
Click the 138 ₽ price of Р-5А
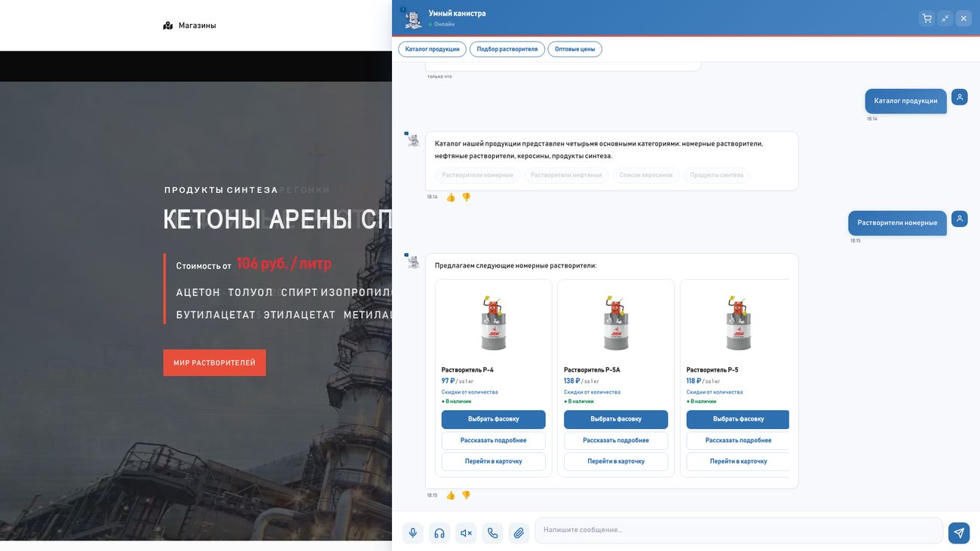coord(572,381)
